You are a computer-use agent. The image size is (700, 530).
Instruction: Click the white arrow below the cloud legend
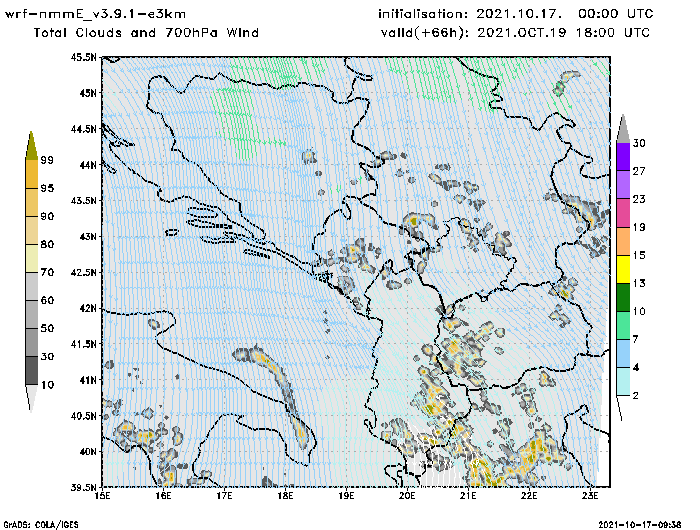31,398
